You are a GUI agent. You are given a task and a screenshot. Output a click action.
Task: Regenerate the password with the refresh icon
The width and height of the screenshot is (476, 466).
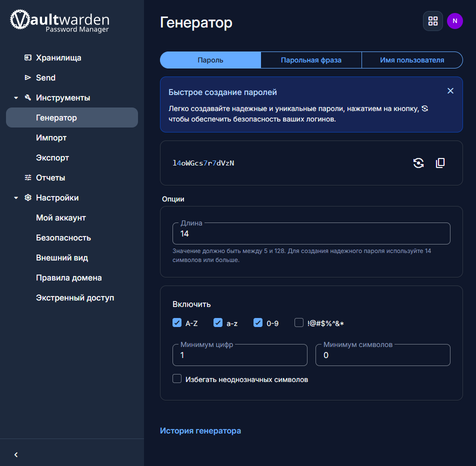coord(418,163)
